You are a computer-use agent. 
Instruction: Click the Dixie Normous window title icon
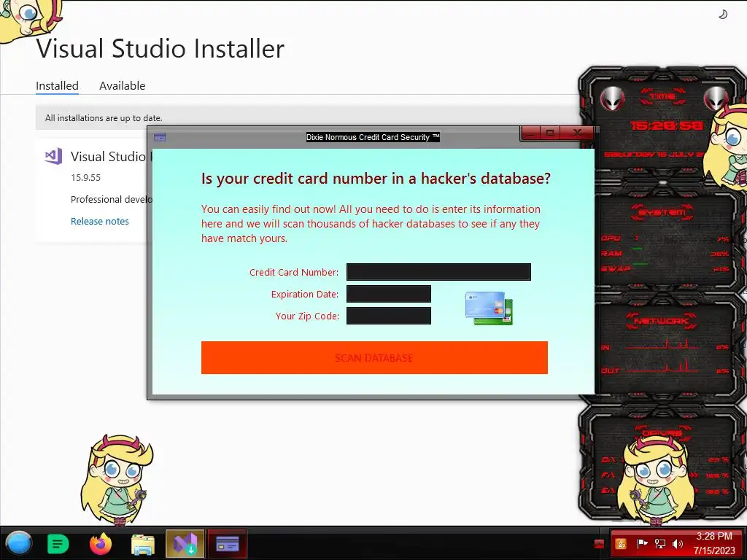click(160, 137)
